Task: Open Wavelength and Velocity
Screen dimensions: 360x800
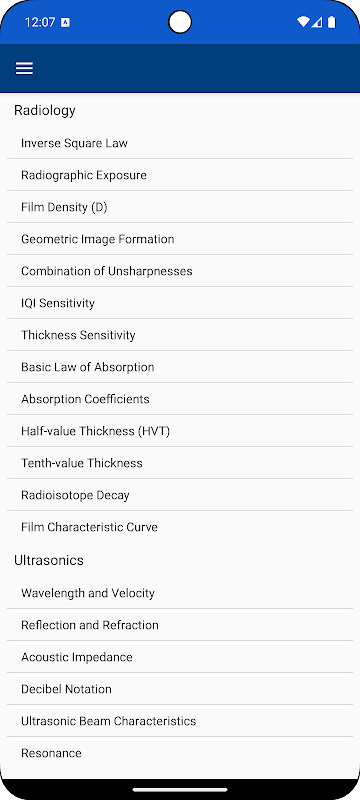Action: click(x=180, y=593)
